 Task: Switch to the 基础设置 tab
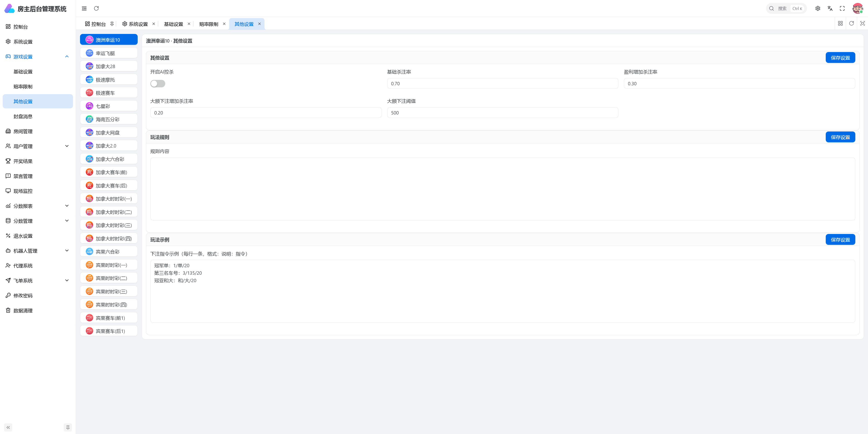(x=174, y=24)
